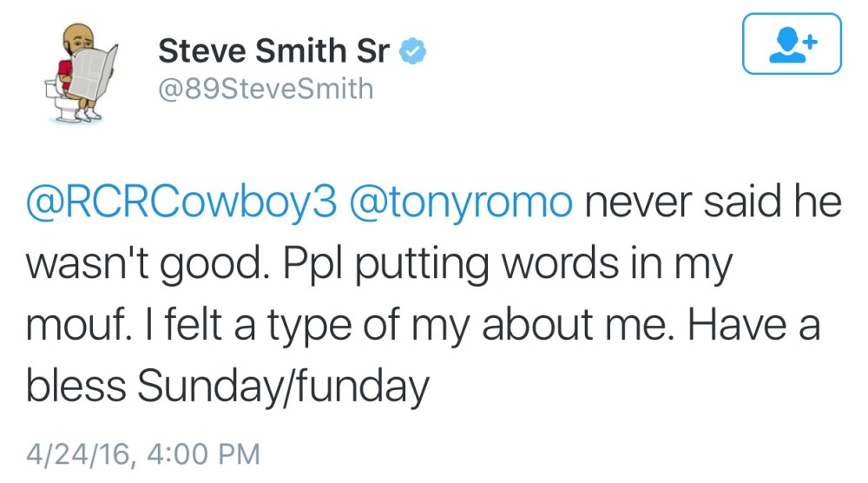
Task: Click the blue verified checkmark badge
Action: click(x=412, y=51)
